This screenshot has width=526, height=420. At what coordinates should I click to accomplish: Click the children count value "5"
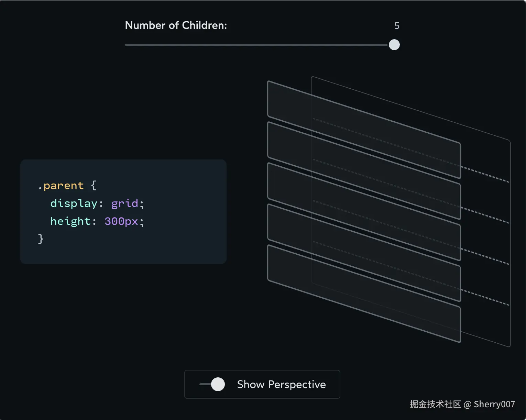397,26
